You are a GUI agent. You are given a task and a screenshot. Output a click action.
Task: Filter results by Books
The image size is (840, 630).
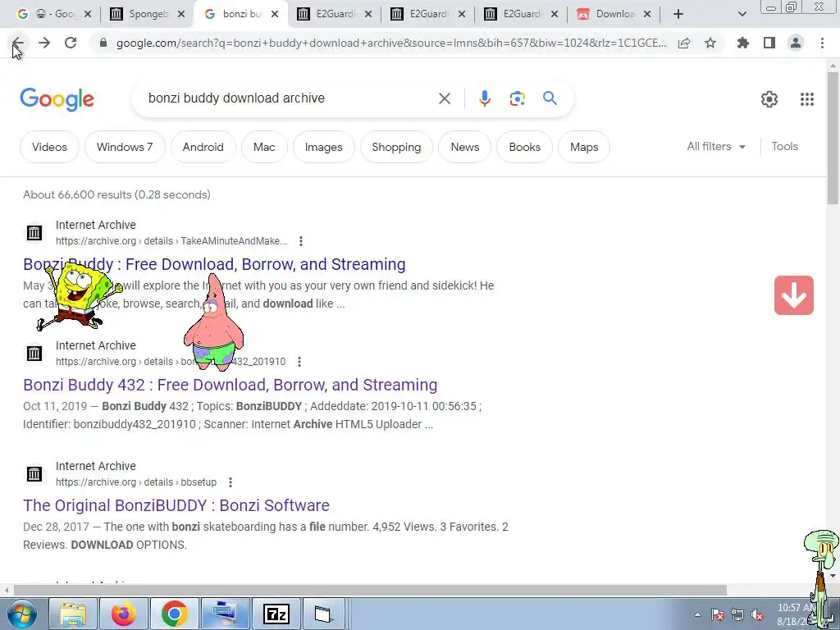point(524,147)
